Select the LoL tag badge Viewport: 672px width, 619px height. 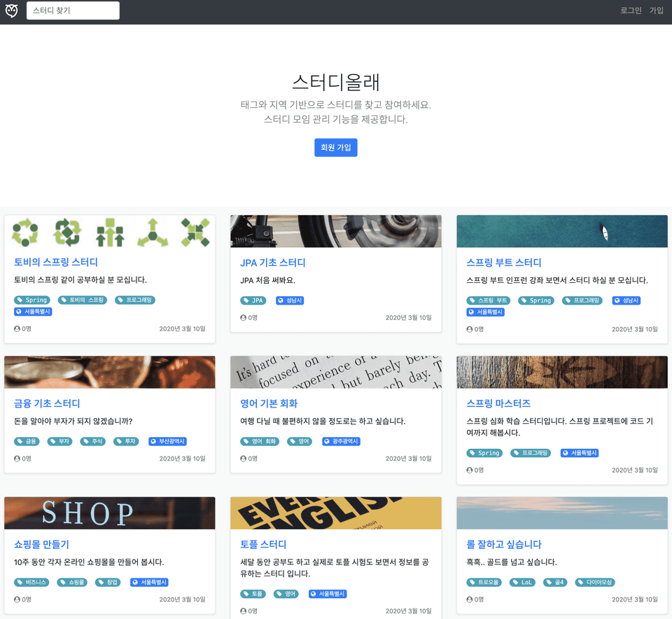pos(522,582)
